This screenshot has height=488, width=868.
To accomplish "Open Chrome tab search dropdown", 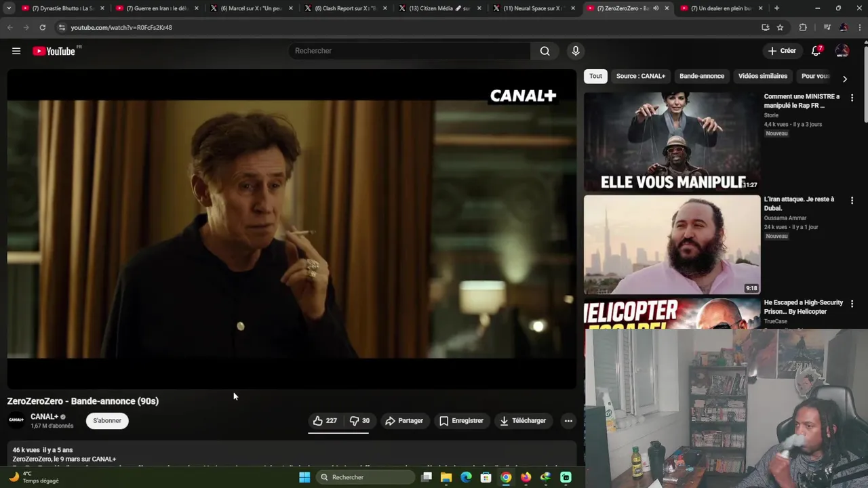I will (9, 8).
